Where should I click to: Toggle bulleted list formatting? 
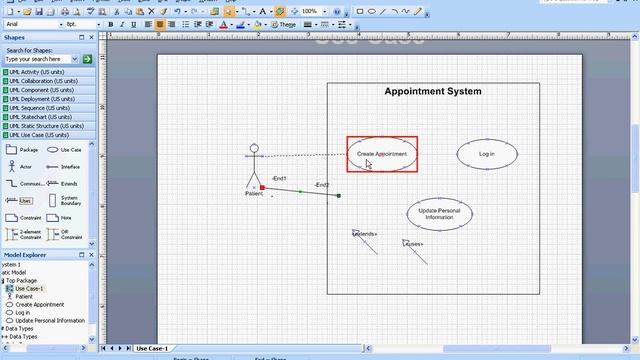(186, 24)
